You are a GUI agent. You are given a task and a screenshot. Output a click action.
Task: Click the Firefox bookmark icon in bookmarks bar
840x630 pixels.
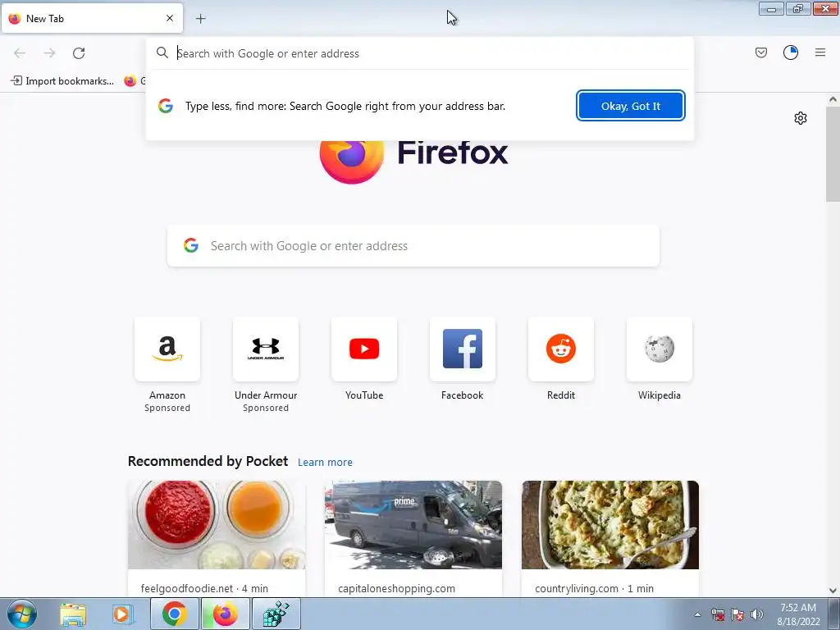click(130, 81)
